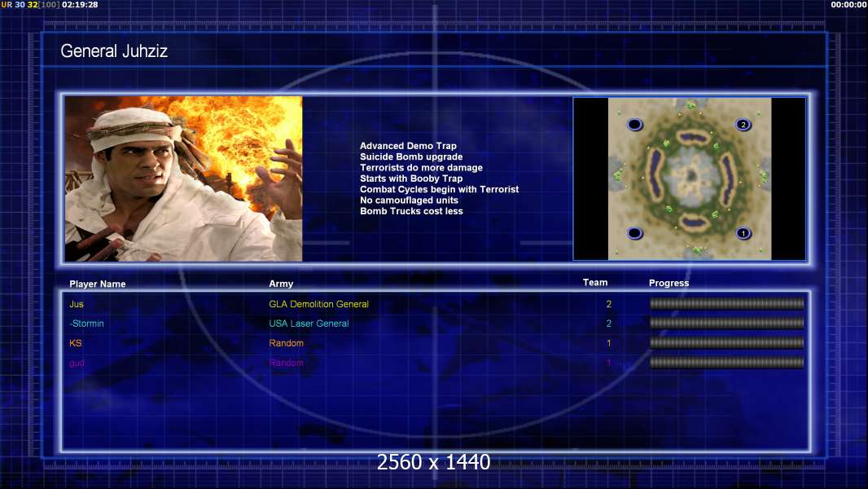Click the 02:19:28 clock readout
Screen dimensions: 868x489
80,4
